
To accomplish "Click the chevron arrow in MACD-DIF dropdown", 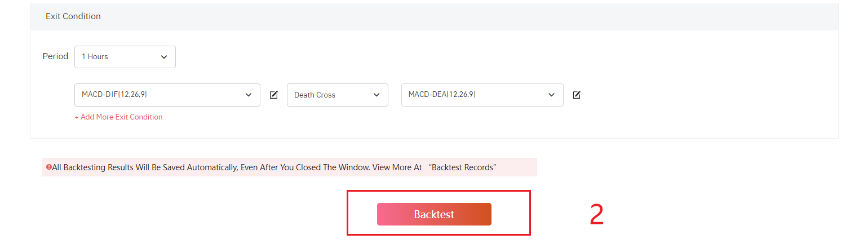I will pyautogui.click(x=249, y=95).
